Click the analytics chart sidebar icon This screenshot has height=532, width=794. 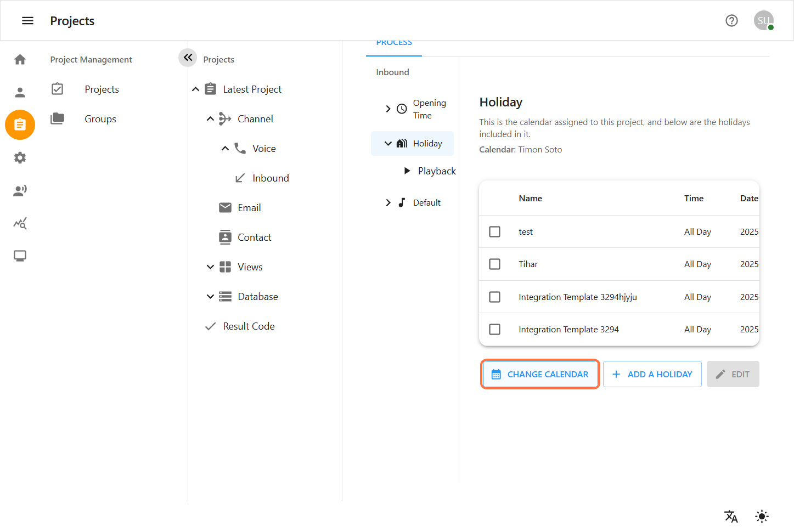20,223
